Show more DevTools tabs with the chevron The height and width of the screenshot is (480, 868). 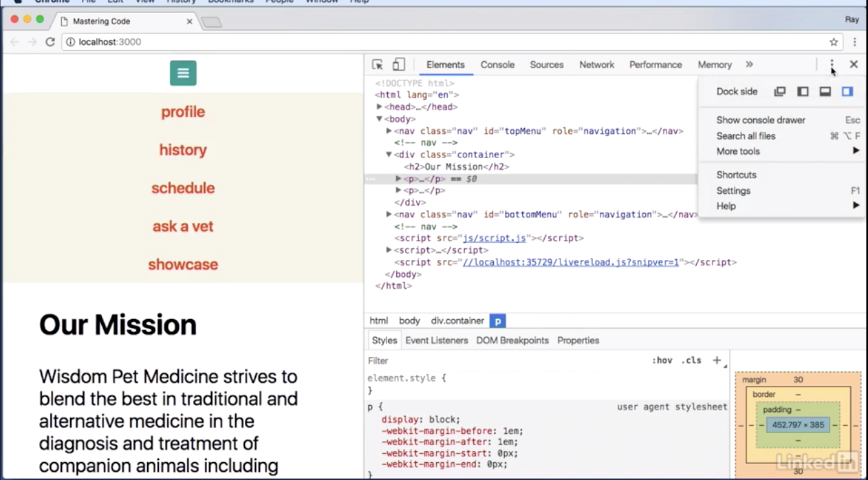(x=749, y=64)
